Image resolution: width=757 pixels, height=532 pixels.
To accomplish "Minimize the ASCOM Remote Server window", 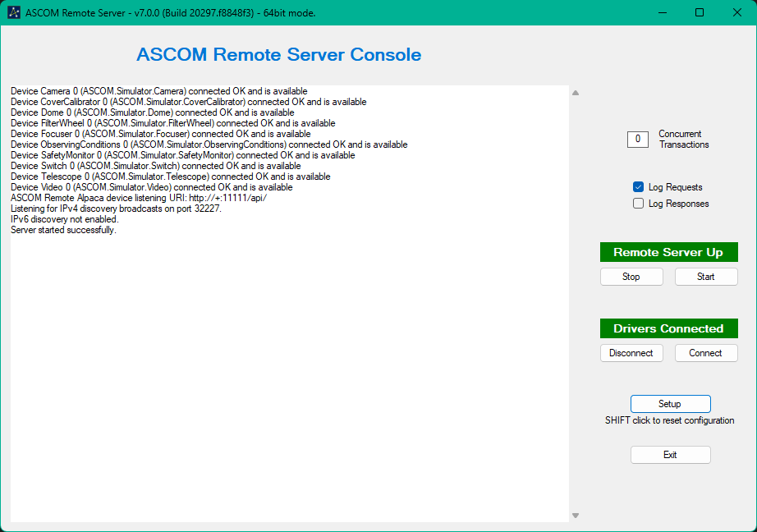I will 662,12.
